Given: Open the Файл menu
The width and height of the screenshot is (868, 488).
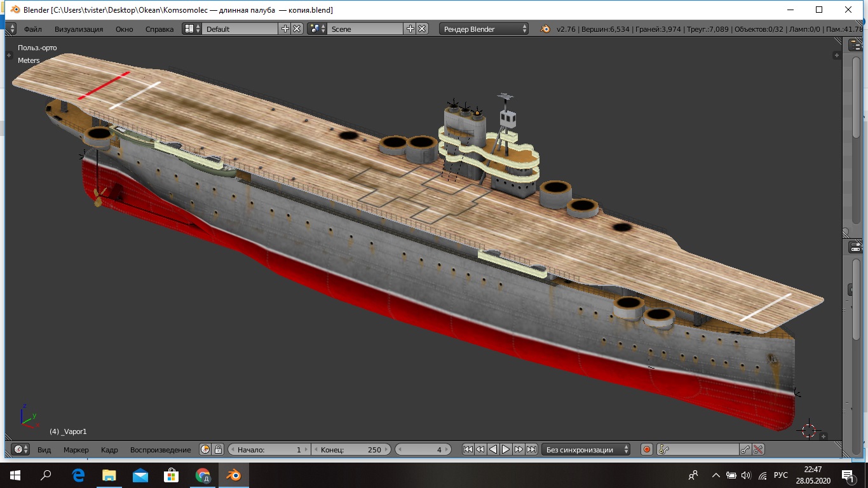Looking at the screenshot, I should pyautogui.click(x=33, y=29).
